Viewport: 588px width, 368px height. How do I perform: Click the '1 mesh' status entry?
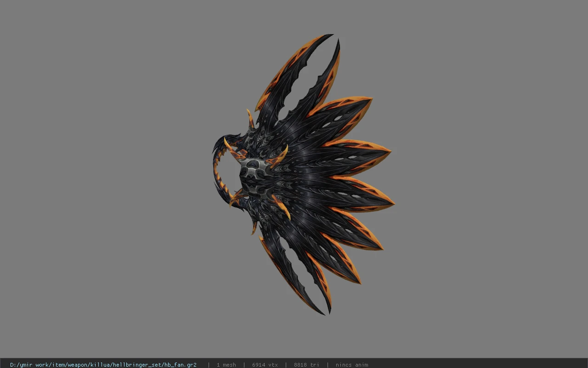click(226, 365)
